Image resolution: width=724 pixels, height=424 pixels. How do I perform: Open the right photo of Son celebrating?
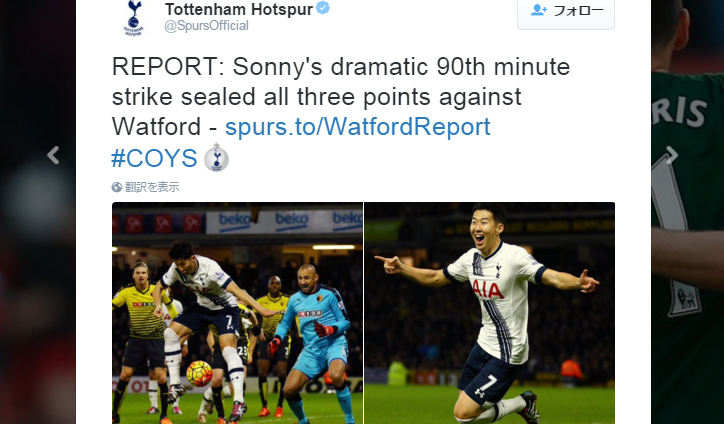(489, 313)
